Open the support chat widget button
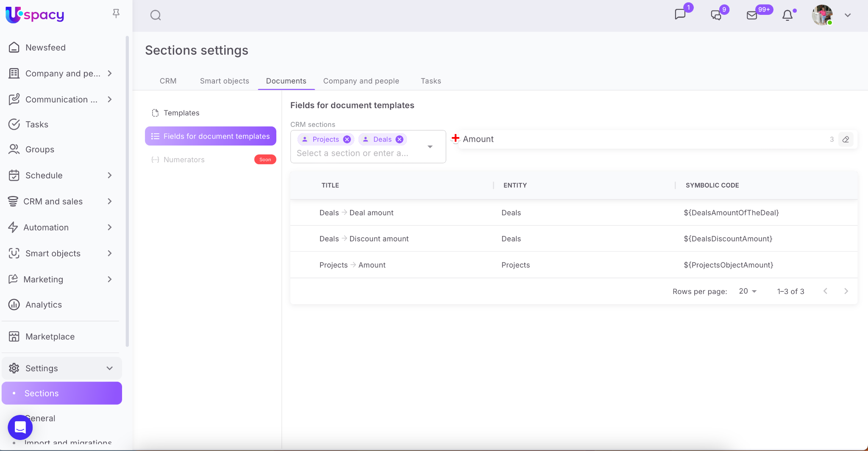868x451 pixels. (x=20, y=427)
